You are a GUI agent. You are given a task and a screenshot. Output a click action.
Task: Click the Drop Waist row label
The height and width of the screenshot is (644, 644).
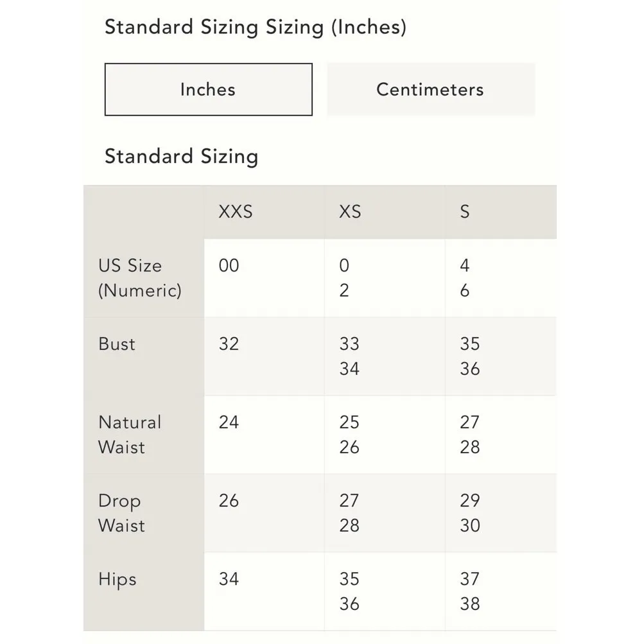[121, 513]
